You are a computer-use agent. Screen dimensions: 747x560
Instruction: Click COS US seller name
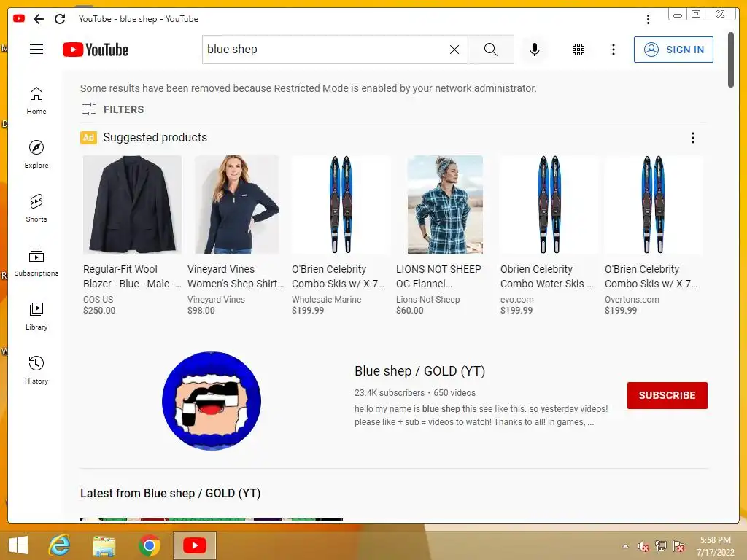tap(98, 300)
